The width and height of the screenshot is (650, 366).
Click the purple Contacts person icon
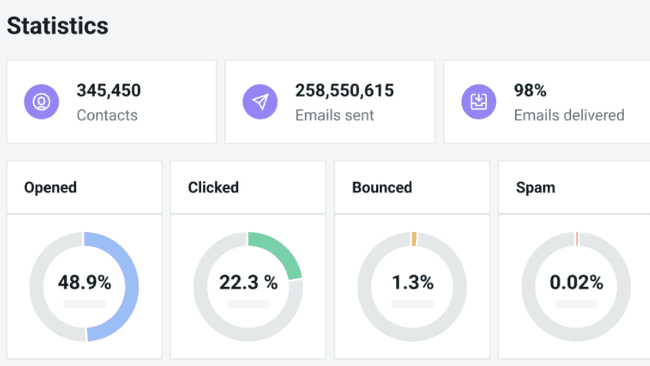click(x=41, y=102)
